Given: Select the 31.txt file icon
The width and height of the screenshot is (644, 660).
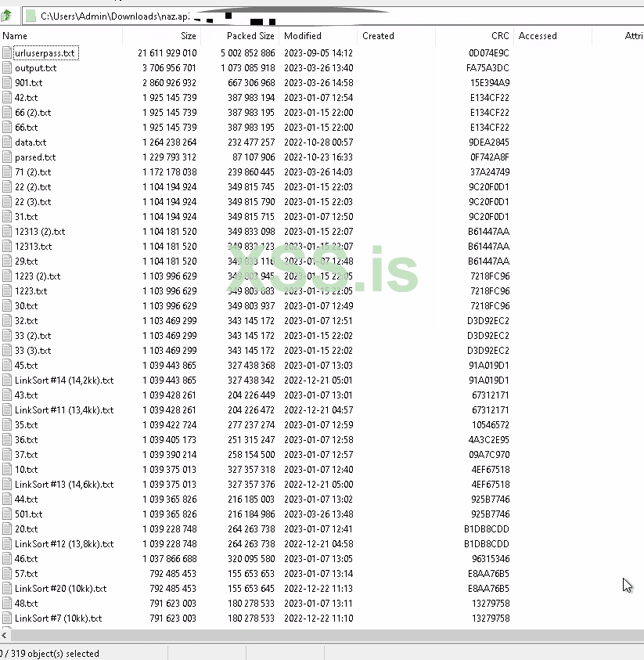Looking at the screenshot, I should [7, 216].
